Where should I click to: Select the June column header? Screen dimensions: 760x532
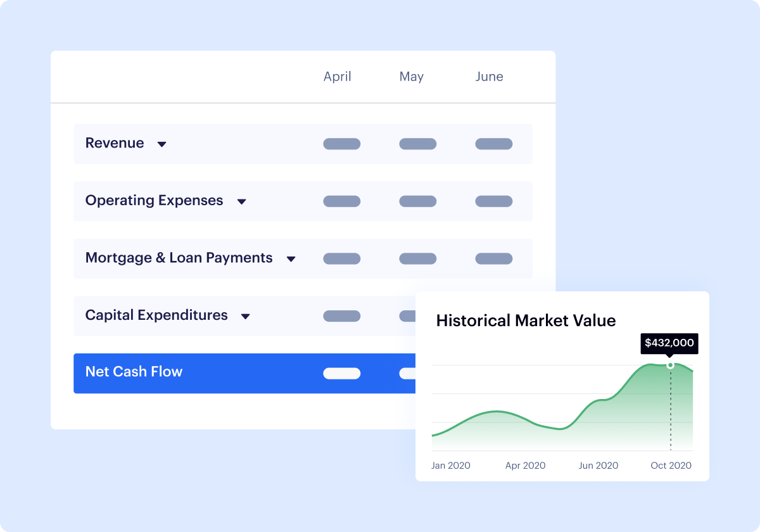pos(490,77)
